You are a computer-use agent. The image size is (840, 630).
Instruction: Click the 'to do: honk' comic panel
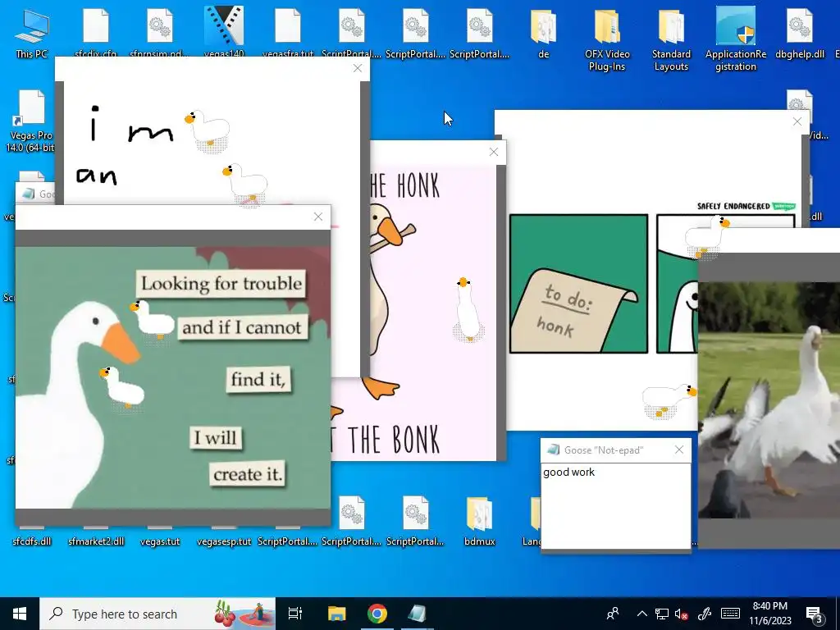click(578, 284)
